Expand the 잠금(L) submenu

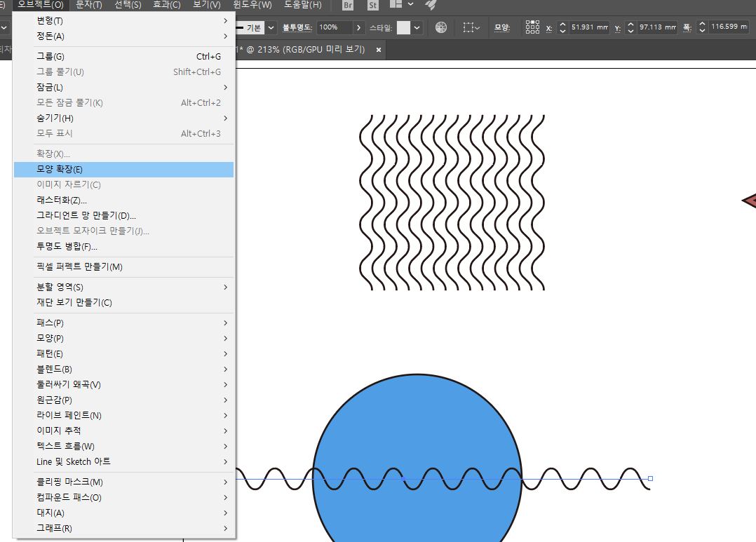point(124,87)
